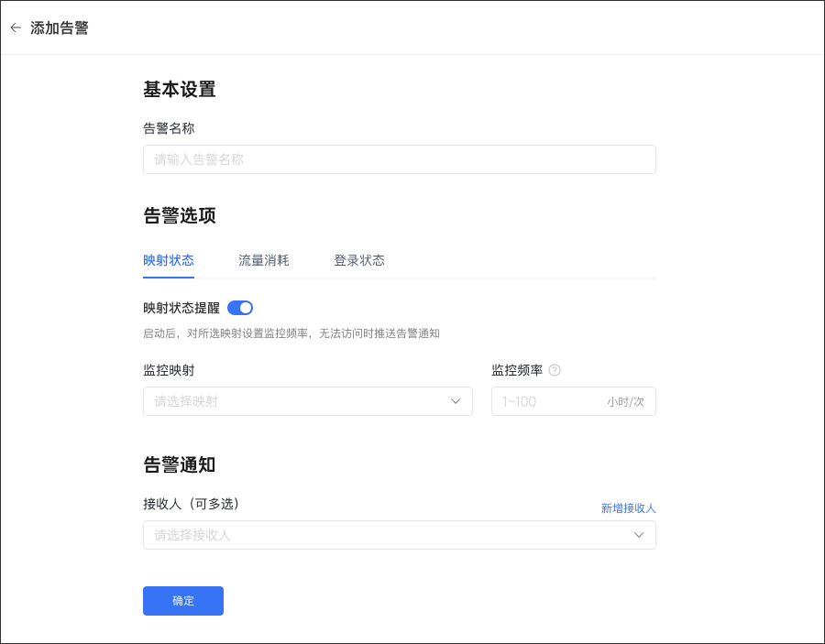Viewport: 825px width, 644px height.
Task: Disable the 映射状态提醒 switch
Action: (240, 308)
